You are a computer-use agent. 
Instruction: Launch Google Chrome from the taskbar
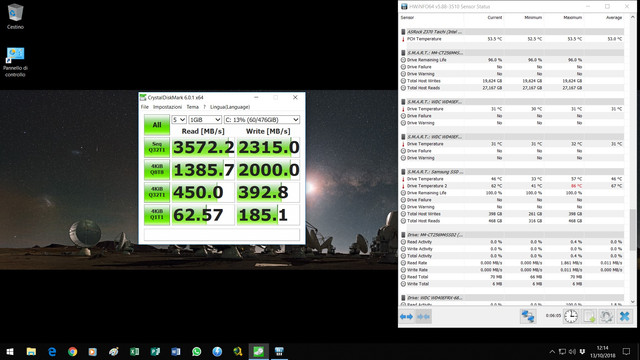click(x=73, y=351)
